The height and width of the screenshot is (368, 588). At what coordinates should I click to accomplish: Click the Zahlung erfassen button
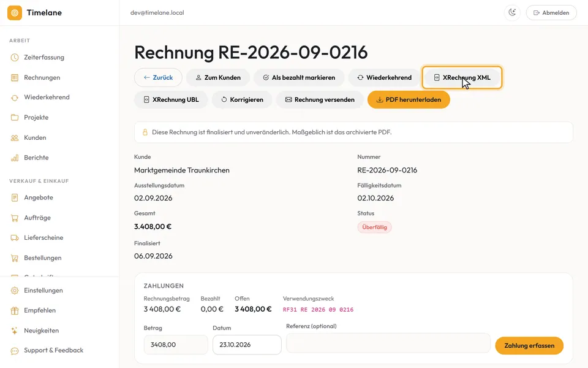click(x=529, y=345)
